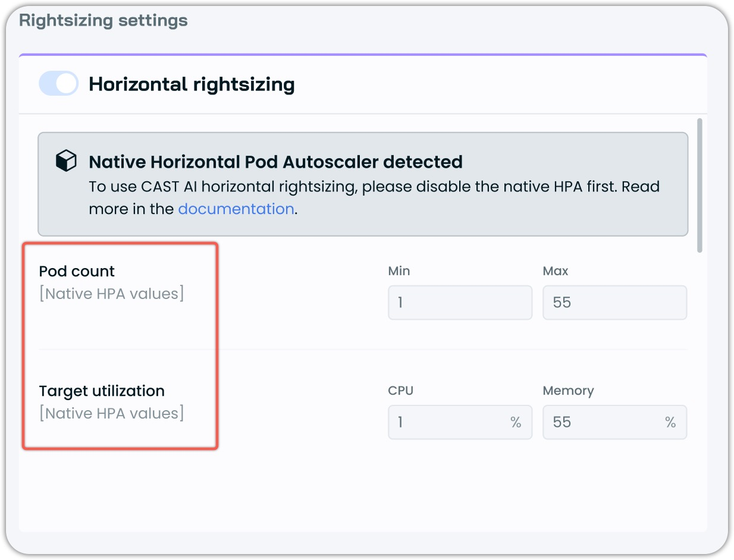Image resolution: width=734 pixels, height=560 pixels.
Task: Toggle the Horizontal rightsizing switch
Action: pyautogui.click(x=58, y=84)
